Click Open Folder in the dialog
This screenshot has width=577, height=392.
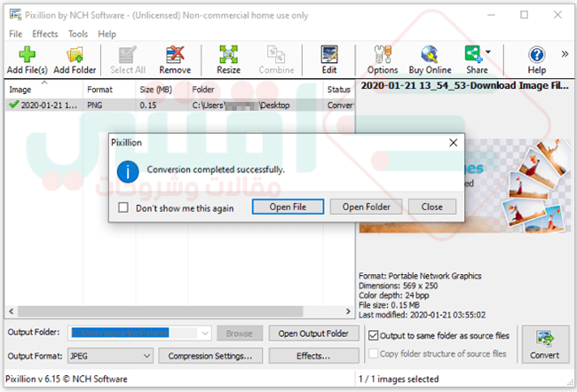pos(366,207)
